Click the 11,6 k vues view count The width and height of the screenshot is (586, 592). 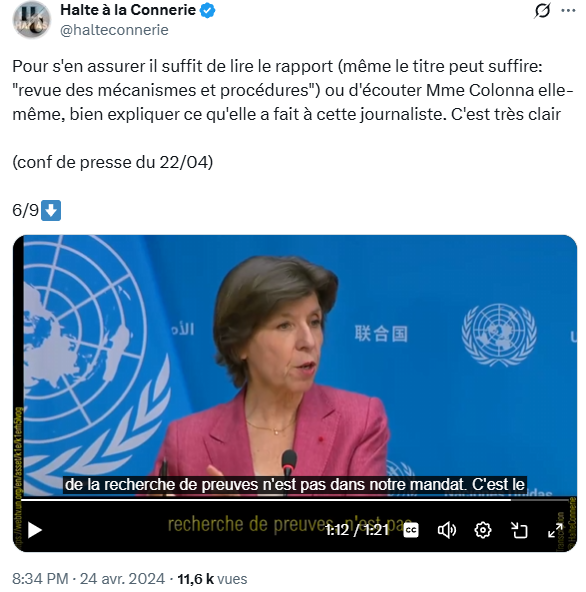pos(212,579)
